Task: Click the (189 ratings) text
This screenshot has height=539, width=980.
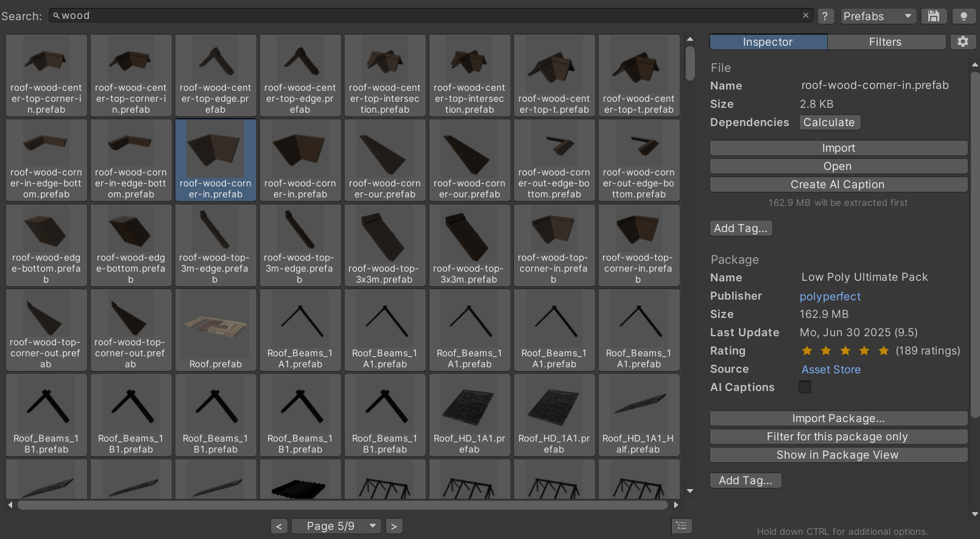Action: pos(928,351)
